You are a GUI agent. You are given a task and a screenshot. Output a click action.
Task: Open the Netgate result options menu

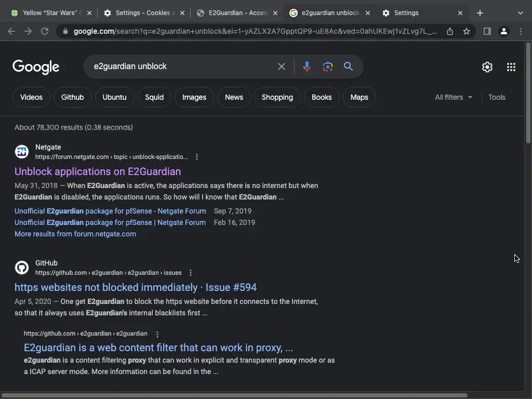click(197, 157)
